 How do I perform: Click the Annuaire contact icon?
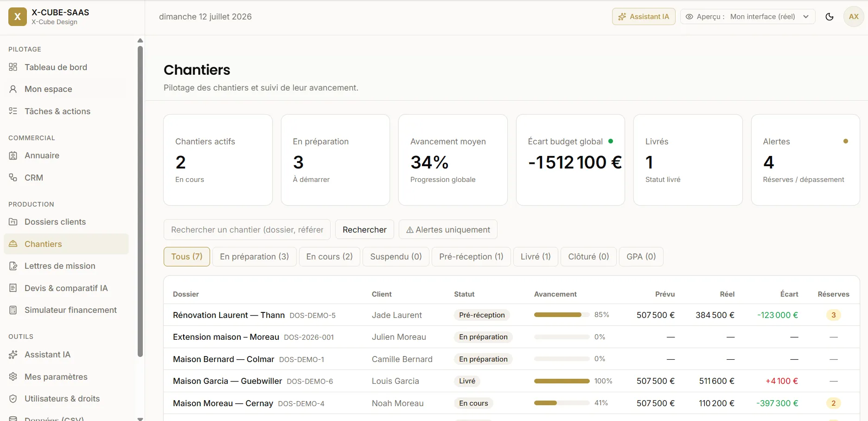coord(13,155)
